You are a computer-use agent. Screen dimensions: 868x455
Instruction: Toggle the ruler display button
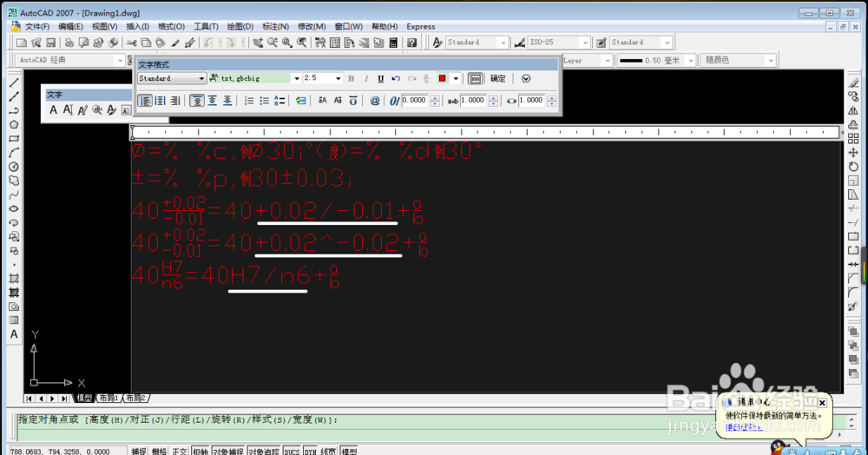[475, 79]
